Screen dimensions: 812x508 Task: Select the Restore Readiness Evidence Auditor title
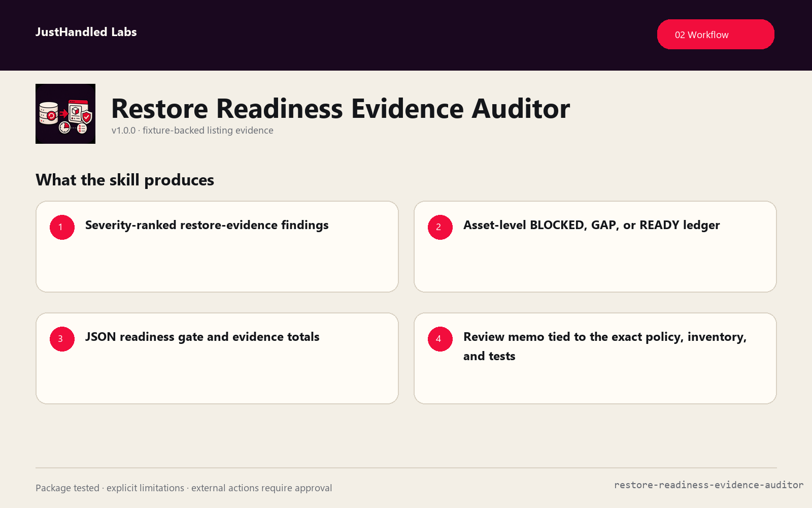pos(341,109)
